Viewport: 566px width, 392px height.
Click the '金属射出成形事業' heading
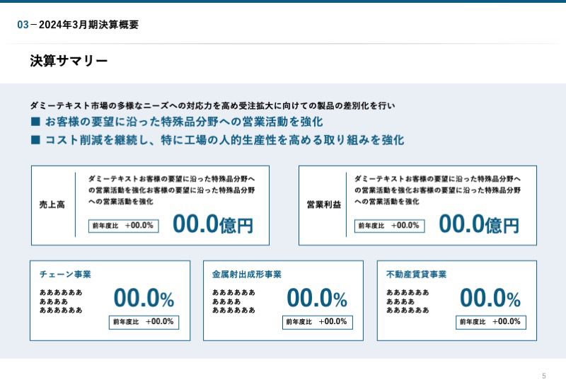click(246, 275)
